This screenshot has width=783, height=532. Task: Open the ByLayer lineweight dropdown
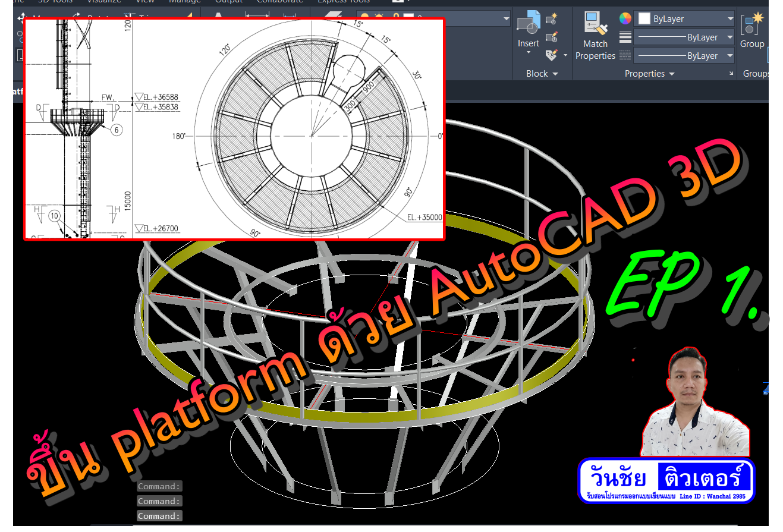pyautogui.click(x=731, y=37)
